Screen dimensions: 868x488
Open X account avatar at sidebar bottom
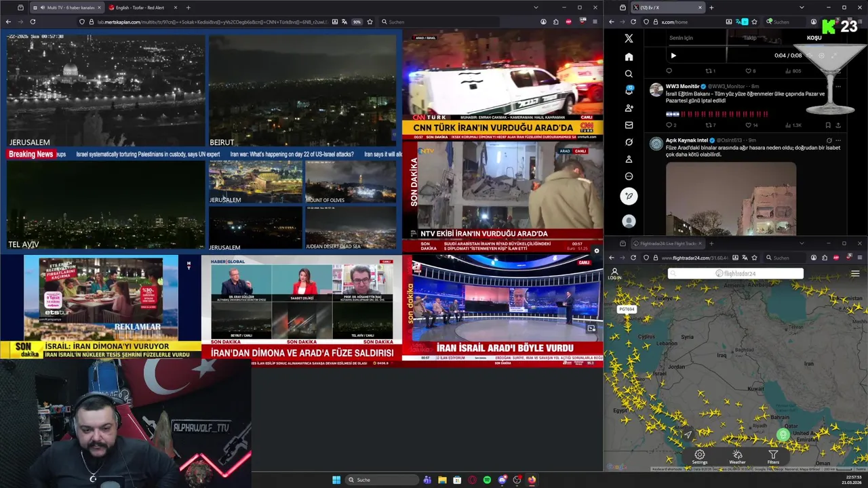pyautogui.click(x=629, y=221)
